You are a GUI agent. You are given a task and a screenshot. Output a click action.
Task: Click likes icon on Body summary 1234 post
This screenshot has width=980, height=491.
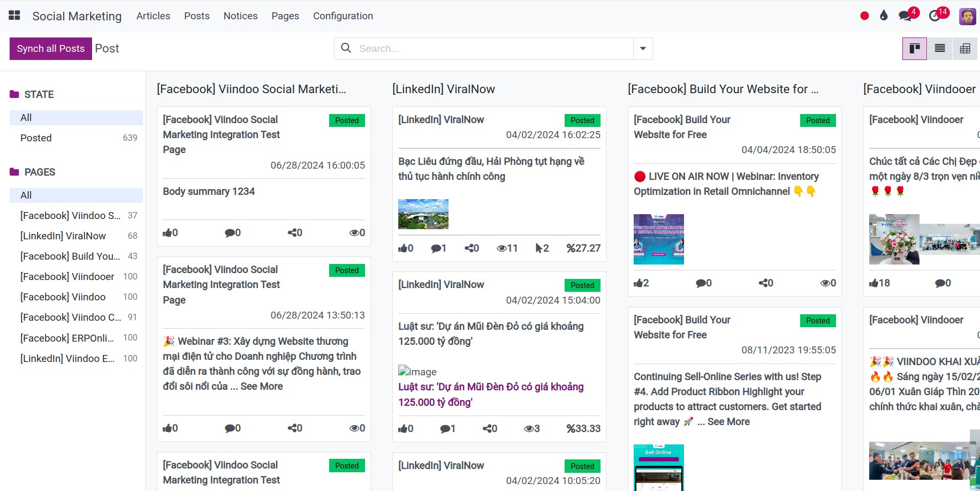point(167,232)
